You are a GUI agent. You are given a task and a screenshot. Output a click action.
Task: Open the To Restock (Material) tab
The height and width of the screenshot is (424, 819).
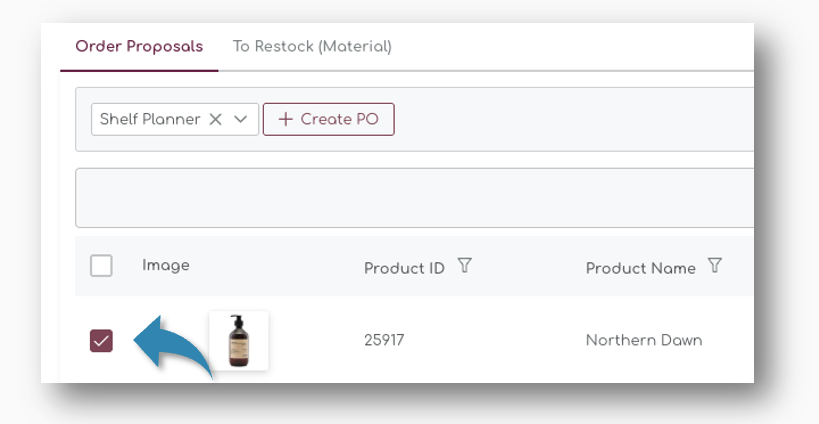click(x=312, y=47)
